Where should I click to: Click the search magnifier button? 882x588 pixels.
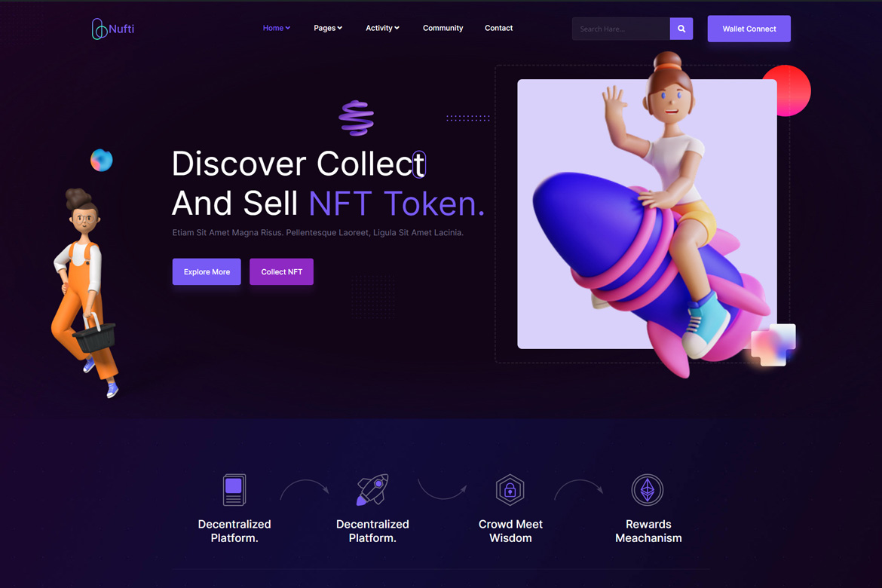point(681,29)
